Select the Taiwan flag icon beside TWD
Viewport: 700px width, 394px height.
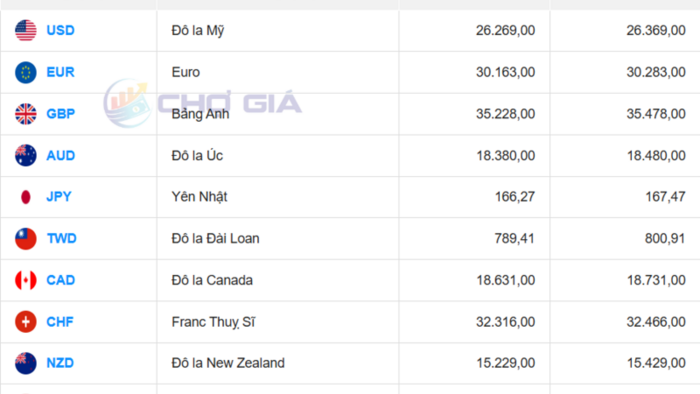[x=25, y=239]
